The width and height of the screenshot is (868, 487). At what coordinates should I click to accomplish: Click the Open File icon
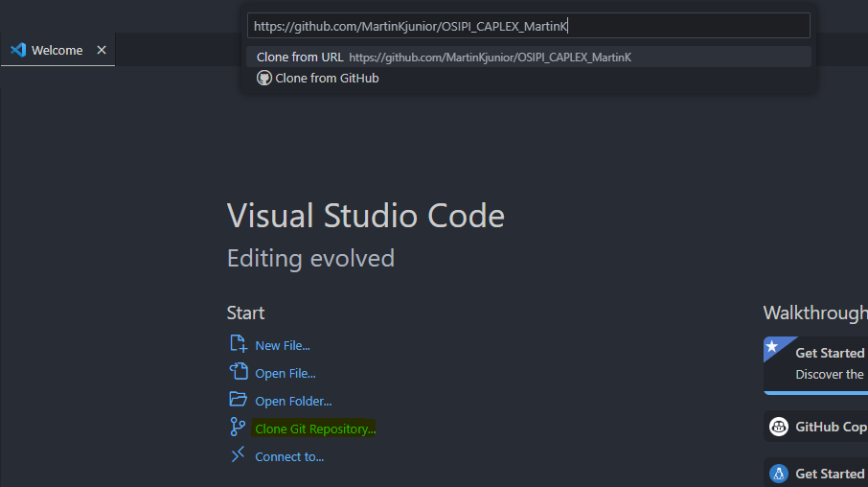[x=238, y=372]
